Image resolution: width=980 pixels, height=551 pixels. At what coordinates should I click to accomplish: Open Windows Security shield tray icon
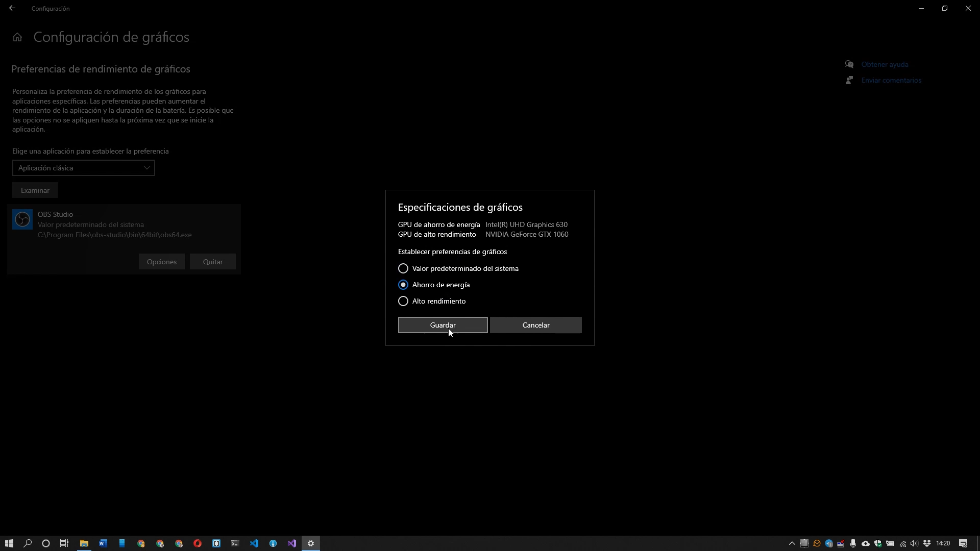click(878, 543)
